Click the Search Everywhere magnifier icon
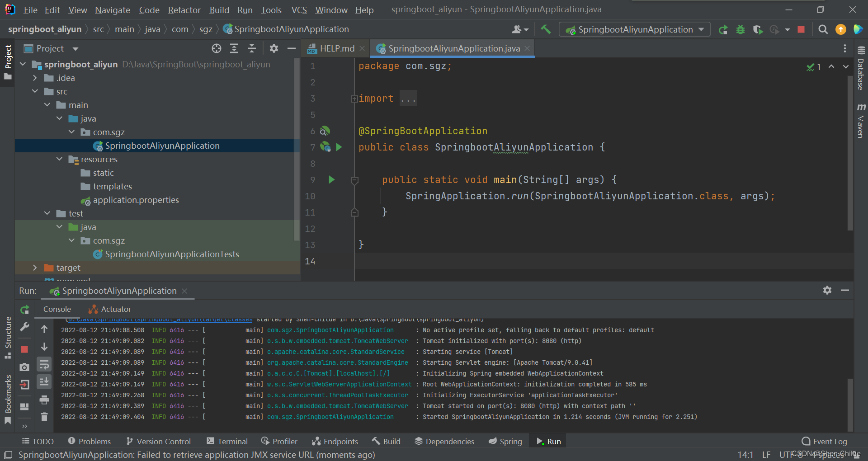Viewport: 868px width, 461px height. pyautogui.click(x=823, y=29)
